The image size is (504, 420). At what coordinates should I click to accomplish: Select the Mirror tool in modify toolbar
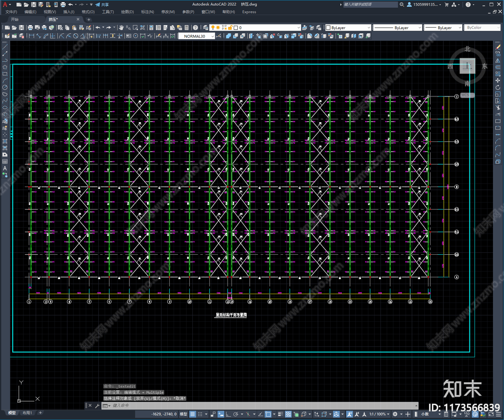click(x=498, y=60)
